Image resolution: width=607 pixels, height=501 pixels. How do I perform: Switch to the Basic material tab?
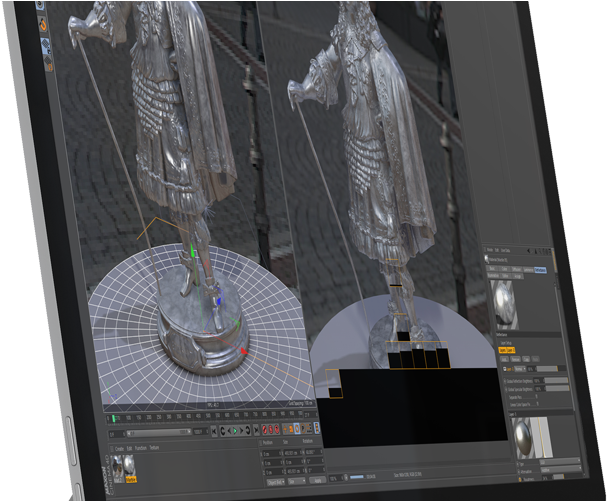click(x=492, y=269)
